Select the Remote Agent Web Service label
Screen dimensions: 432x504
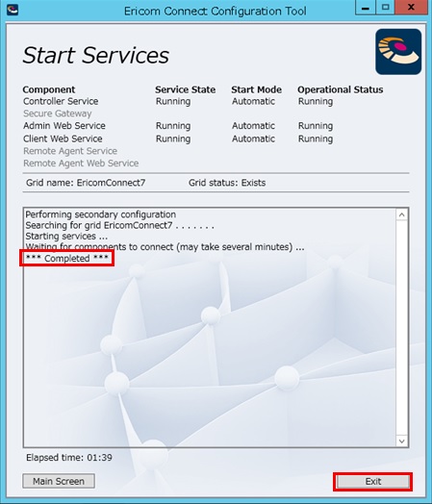pos(81,164)
